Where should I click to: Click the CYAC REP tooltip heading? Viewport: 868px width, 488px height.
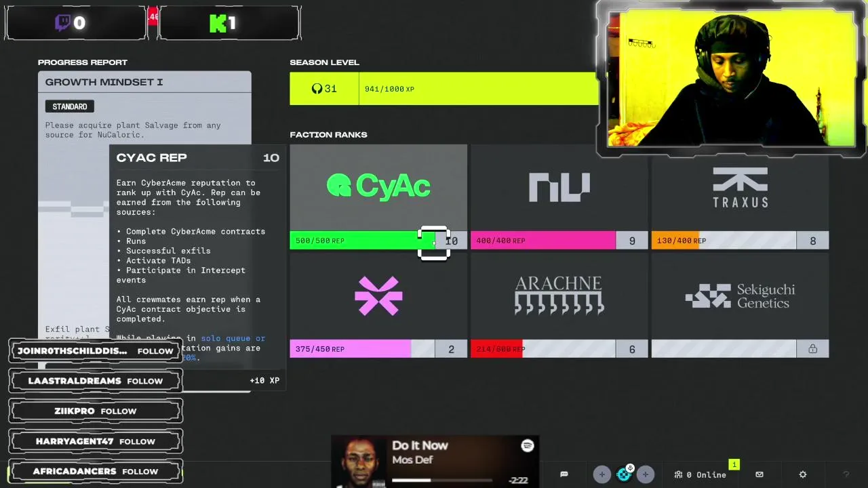tap(151, 157)
